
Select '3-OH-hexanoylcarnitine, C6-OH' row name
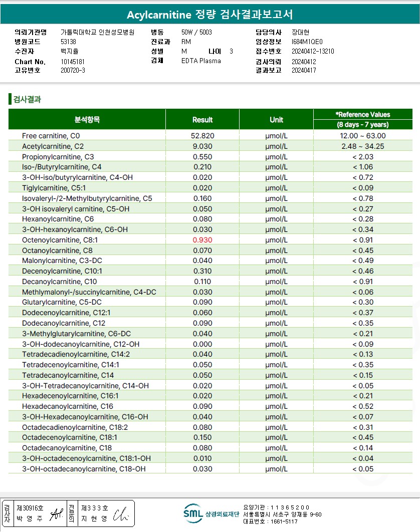[75, 230]
